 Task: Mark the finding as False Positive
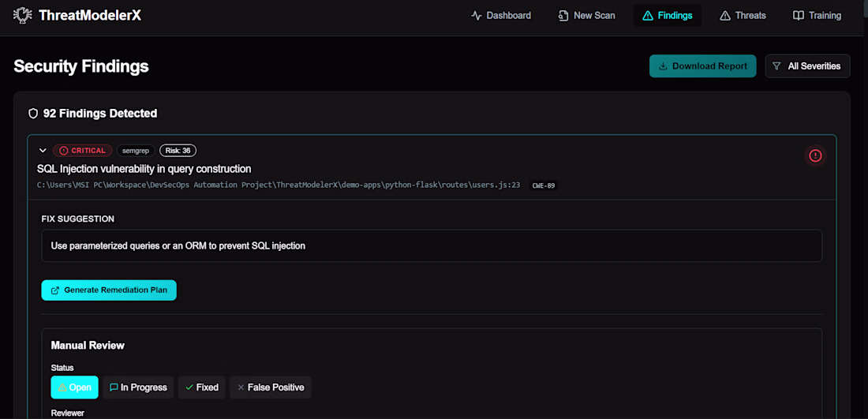(x=270, y=387)
